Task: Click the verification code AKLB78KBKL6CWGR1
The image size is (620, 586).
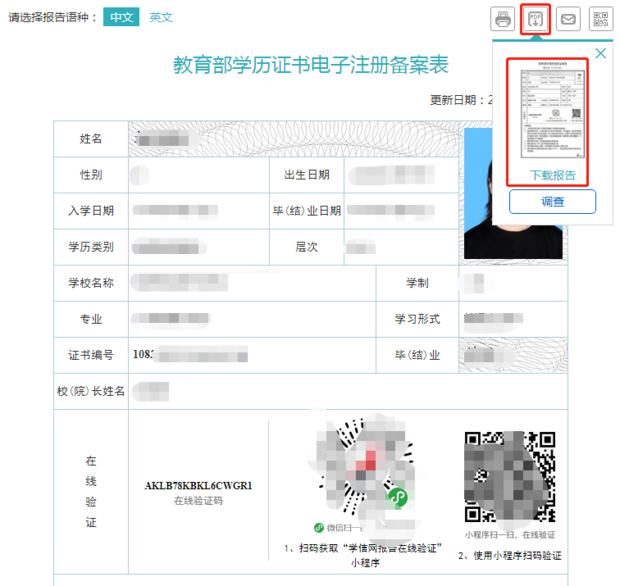Action: (x=198, y=486)
